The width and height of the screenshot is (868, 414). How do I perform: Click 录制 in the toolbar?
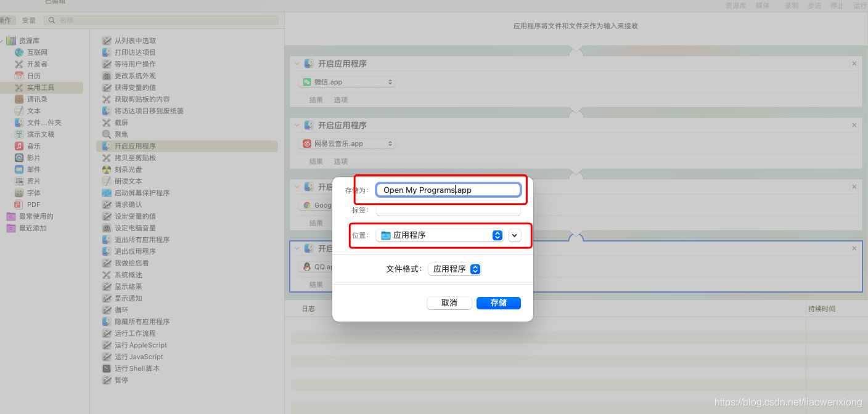[792, 6]
